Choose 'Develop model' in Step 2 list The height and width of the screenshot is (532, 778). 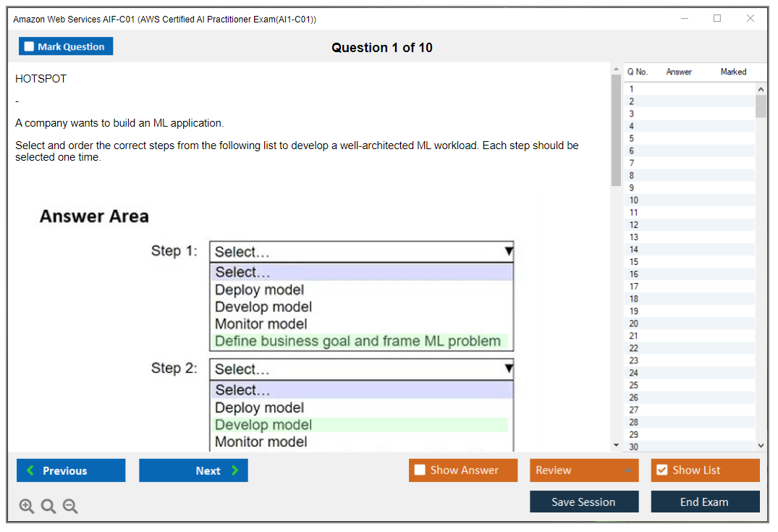[x=263, y=425]
